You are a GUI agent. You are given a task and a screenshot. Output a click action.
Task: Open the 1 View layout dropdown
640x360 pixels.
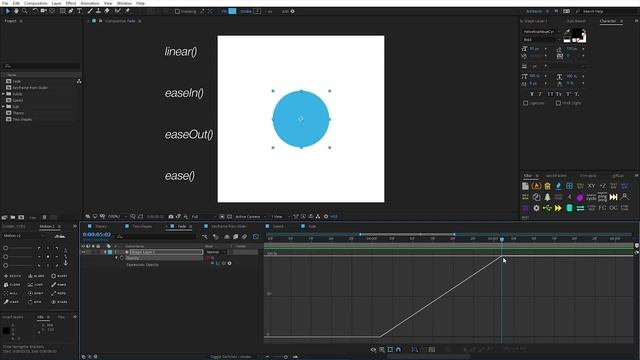point(280,216)
